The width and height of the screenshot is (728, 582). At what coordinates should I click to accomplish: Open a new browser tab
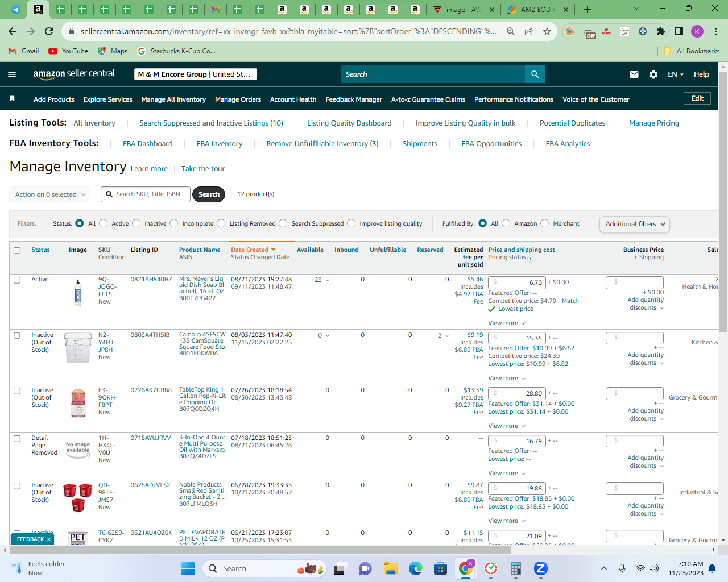point(588,10)
